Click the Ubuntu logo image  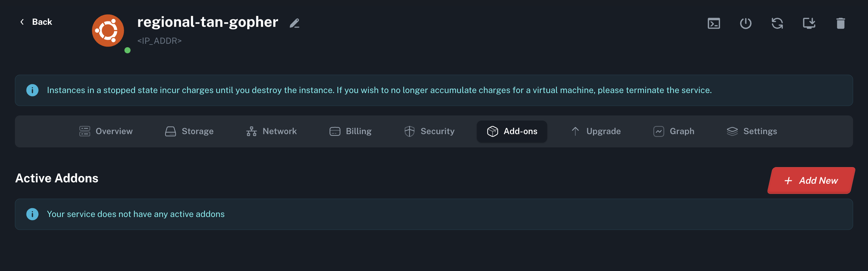point(108,31)
